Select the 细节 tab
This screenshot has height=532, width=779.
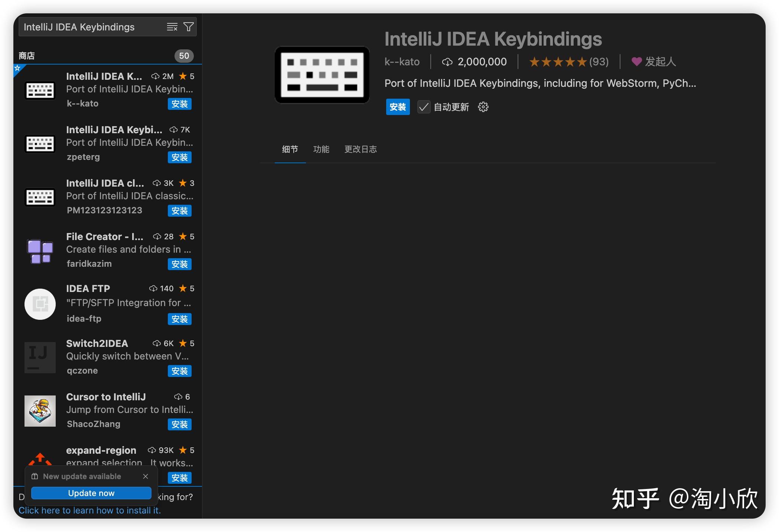tap(290, 149)
